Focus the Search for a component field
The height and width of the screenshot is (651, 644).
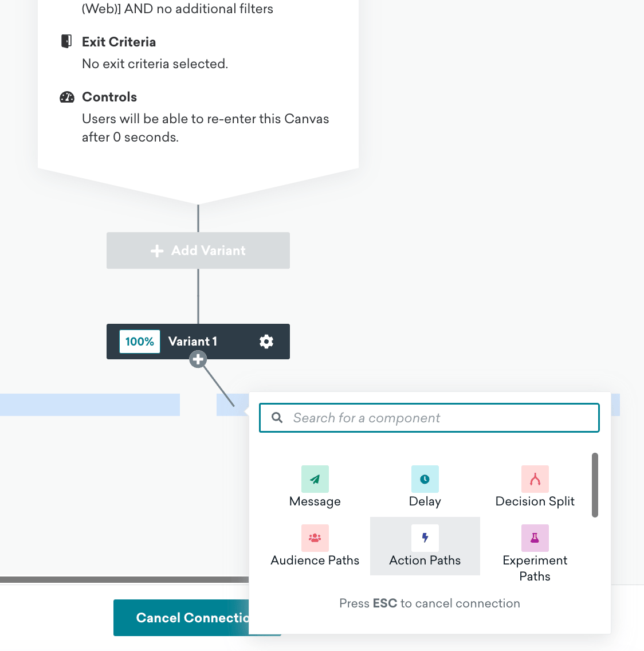coord(429,418)
